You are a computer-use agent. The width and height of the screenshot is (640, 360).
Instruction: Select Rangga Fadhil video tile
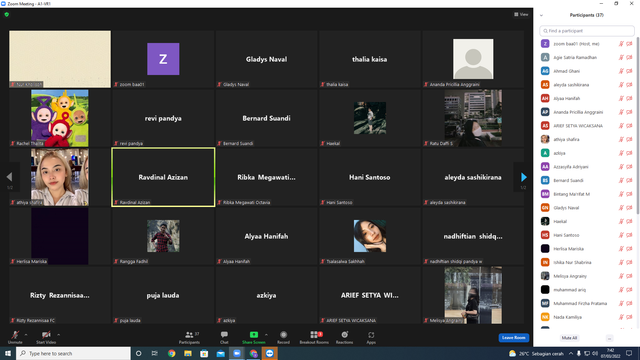point(163,236)
